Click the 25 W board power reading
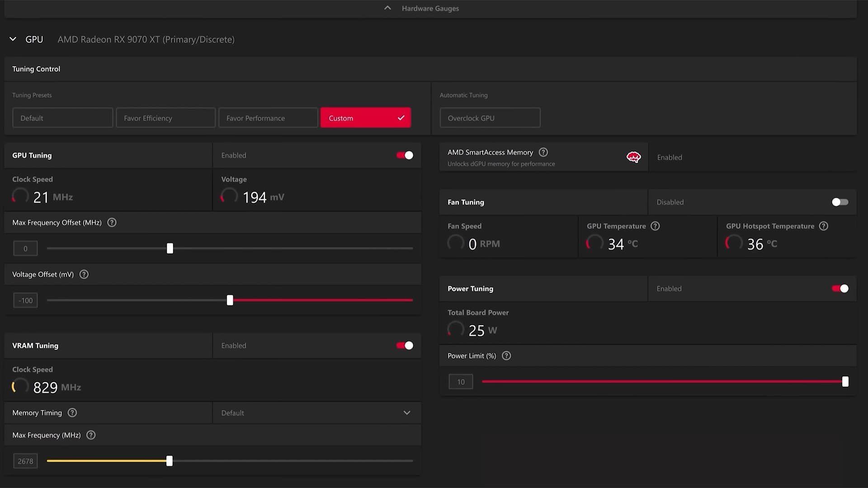The height and width of the screenshot is (488, 868). coord(483,330)
